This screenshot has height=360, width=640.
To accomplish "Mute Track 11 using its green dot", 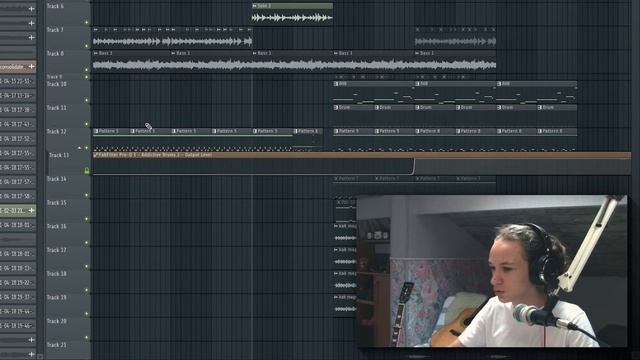I will coord(87,124).
